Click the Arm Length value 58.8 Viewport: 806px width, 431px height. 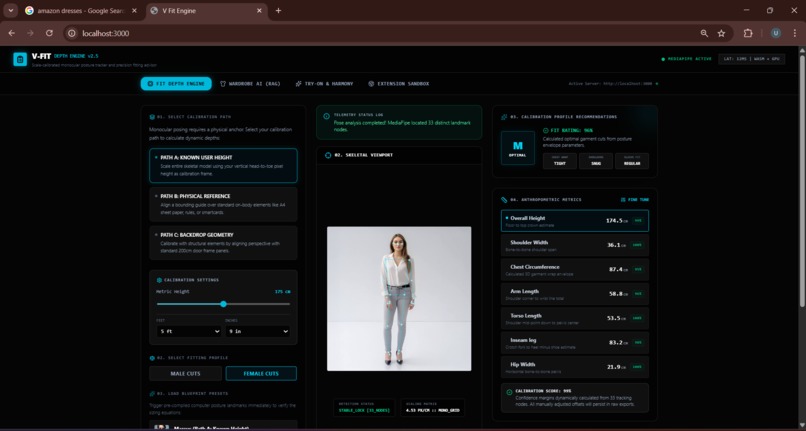(615, 294)
